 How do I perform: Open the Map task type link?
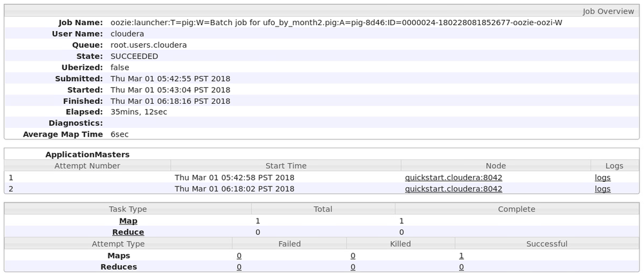pos(128,221)
